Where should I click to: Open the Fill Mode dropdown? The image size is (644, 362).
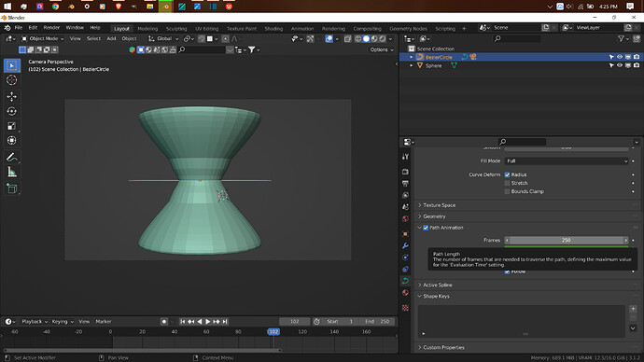pos(567,160)
